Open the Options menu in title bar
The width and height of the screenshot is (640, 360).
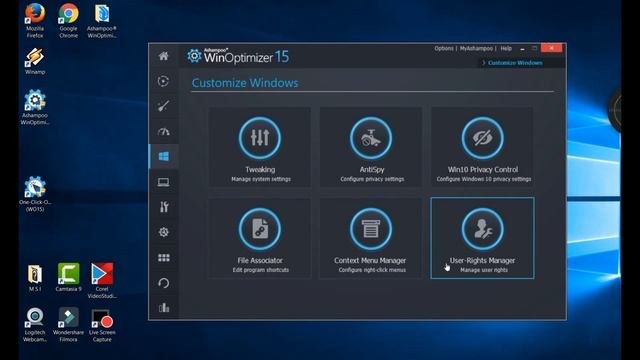(444, 48)
